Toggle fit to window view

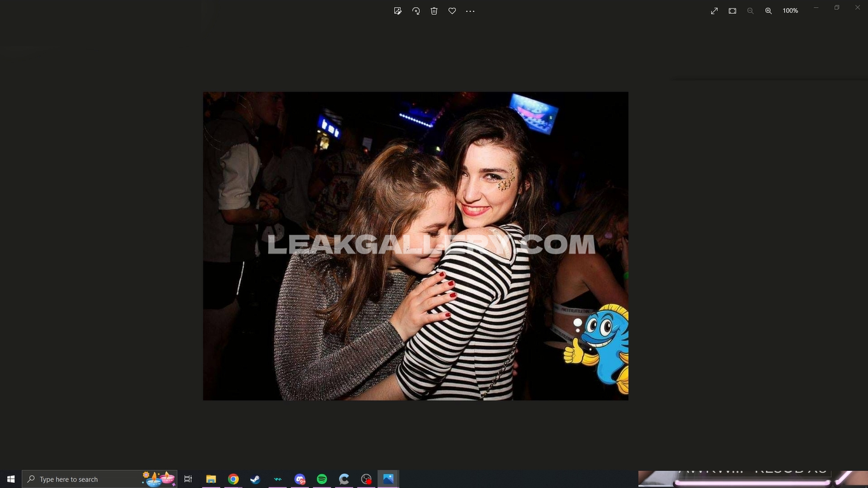[x=732, y=11]
